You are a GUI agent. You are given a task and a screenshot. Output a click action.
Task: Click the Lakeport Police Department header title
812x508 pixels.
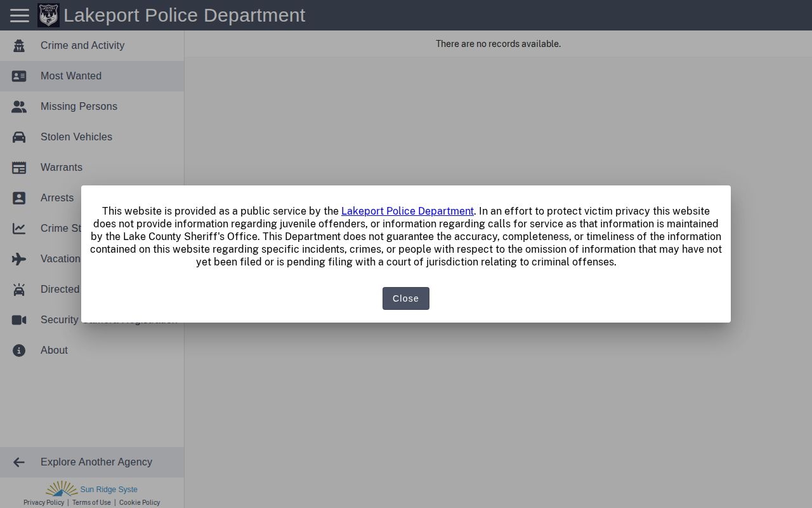[x=185, y=15]
